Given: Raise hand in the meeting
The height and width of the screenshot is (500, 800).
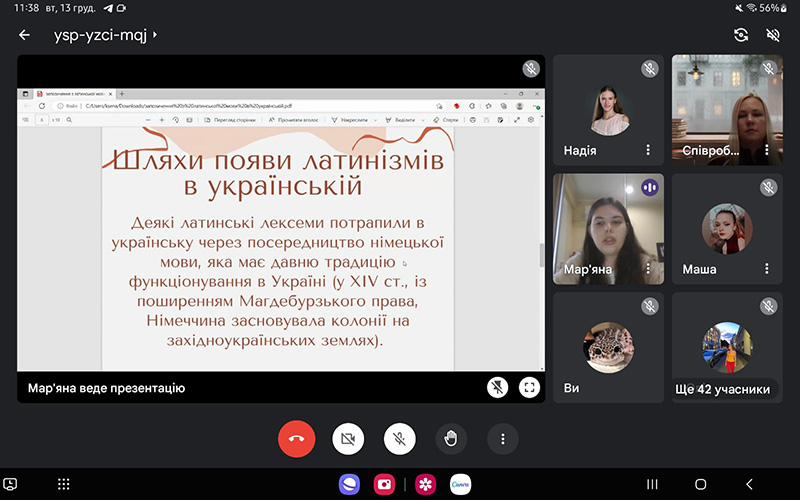Looking at the screenshot, I should 451,438.
